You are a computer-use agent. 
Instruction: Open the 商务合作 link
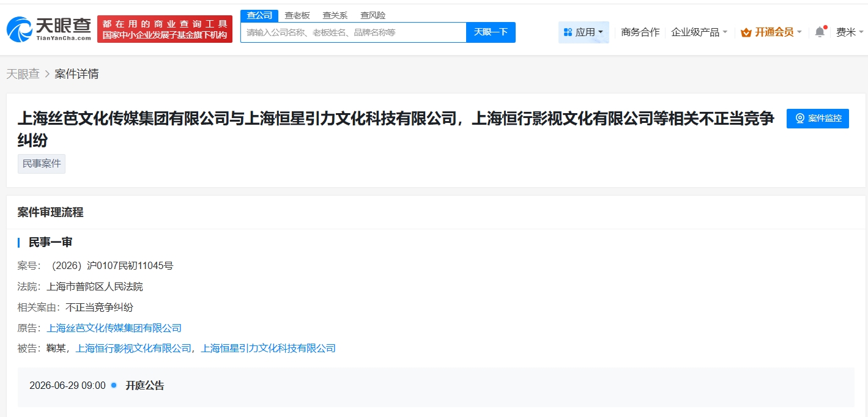(640, 32)
